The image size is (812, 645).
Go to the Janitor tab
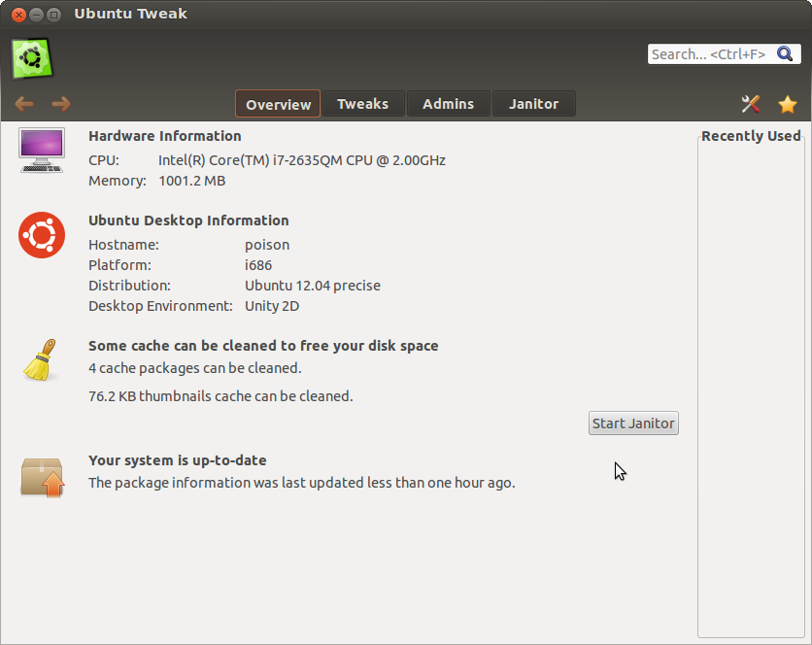tap(533, 104)
